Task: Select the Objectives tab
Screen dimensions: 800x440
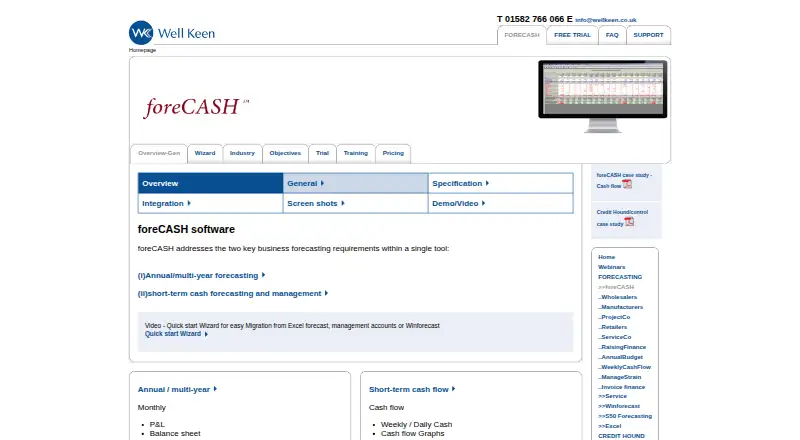Action: click(285, 153)
